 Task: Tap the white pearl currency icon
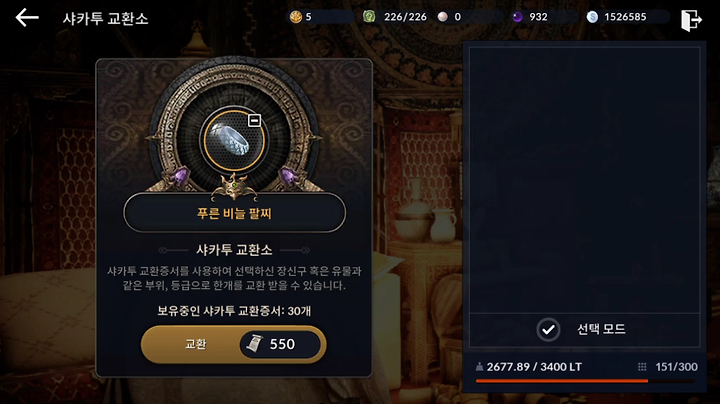click(x=443, y=17)
